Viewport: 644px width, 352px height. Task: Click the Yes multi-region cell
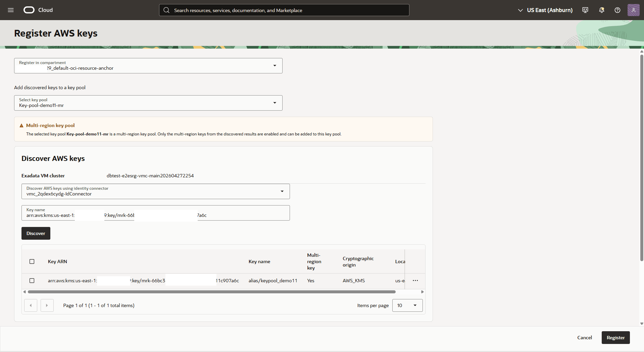point(311,281)
